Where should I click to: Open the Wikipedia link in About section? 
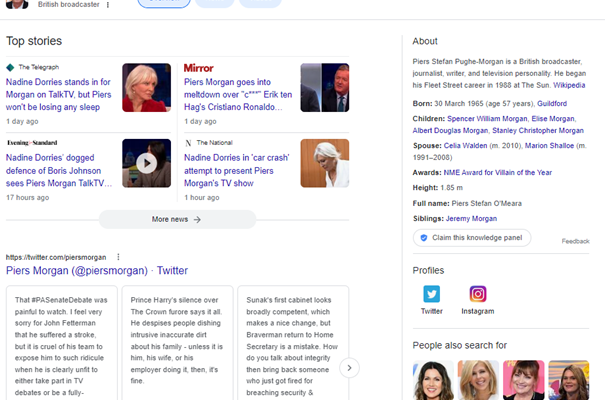(569, 85)
